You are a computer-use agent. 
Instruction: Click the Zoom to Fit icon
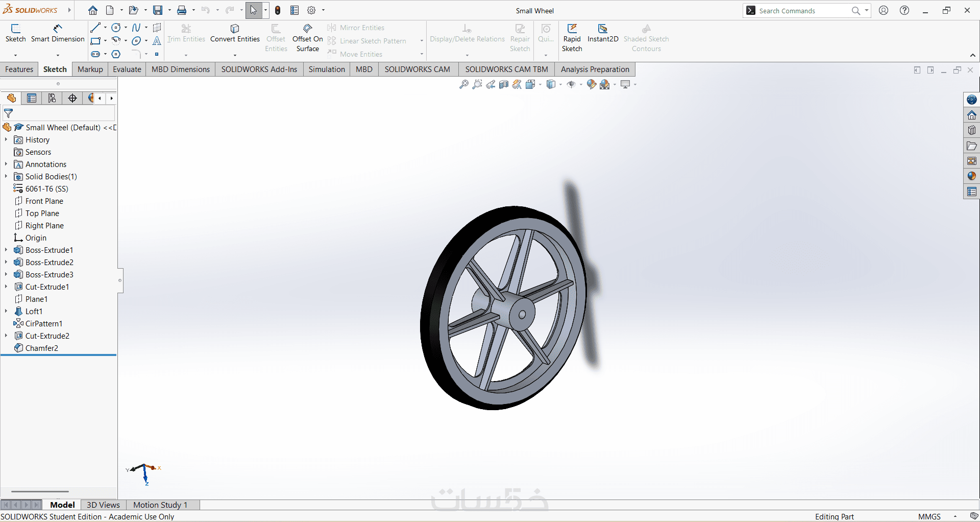[x=463, y=85]
